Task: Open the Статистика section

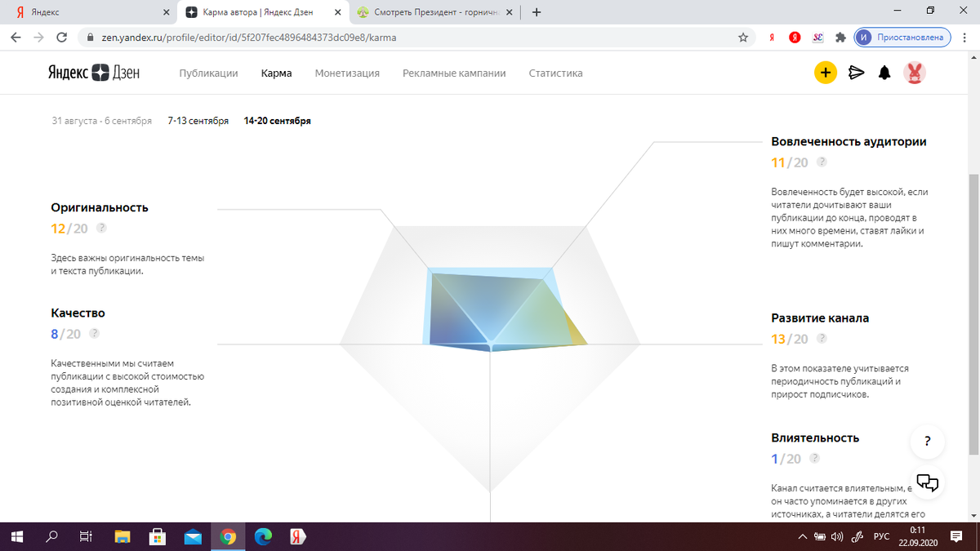Action: pyautogui.click(x=555, y=73)
